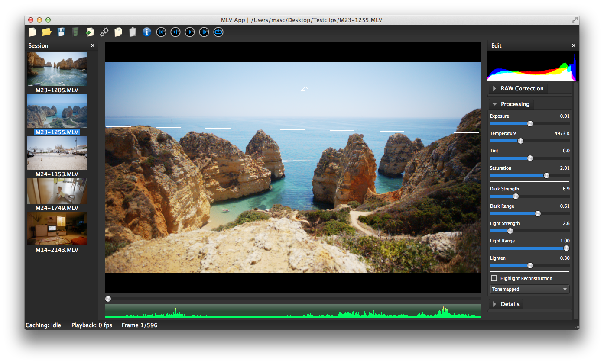
Task: Click the Lighten slider handle
Action: point(530,266)
